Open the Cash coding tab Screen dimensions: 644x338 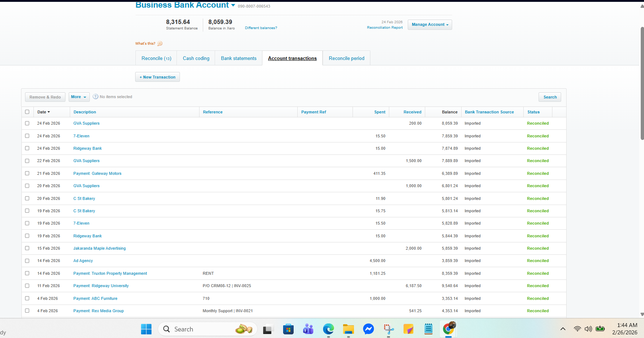(196, 58)
